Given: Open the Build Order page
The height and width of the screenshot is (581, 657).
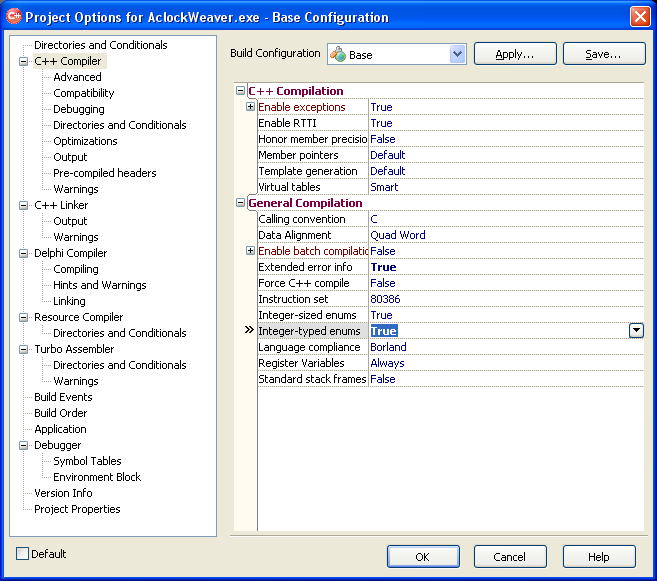Looking at the screenshot, I should tap(61, 413).
